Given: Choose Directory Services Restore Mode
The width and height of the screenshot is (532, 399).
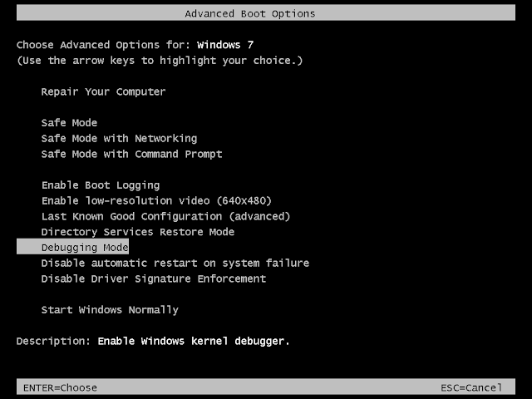Looking at the screenshot, I should 138,232.
